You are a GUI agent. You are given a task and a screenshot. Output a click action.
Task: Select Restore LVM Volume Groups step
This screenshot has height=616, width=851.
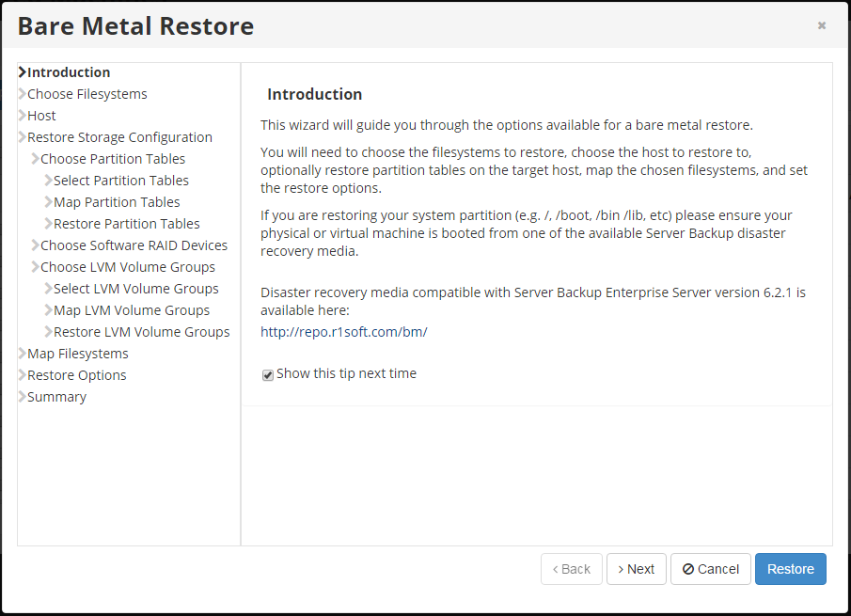(142, 332)
